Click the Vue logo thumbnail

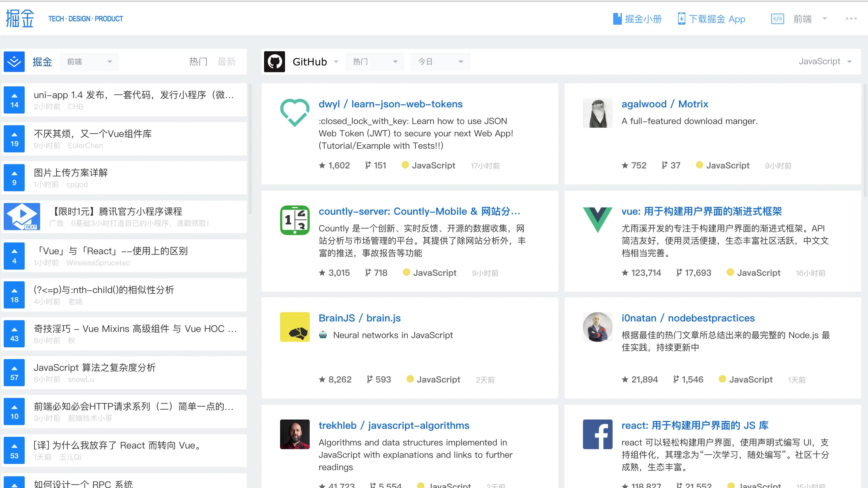pyautogui.click(x=597, y=220)
